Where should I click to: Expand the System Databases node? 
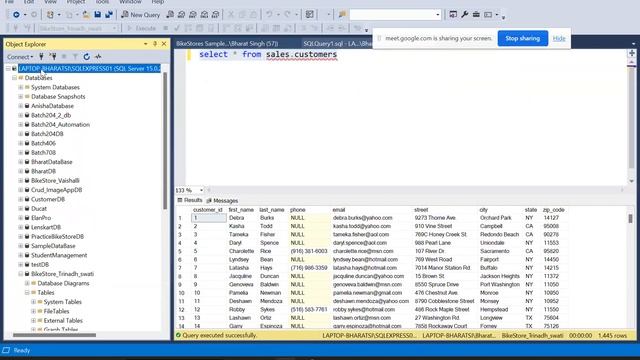(20, 87)
